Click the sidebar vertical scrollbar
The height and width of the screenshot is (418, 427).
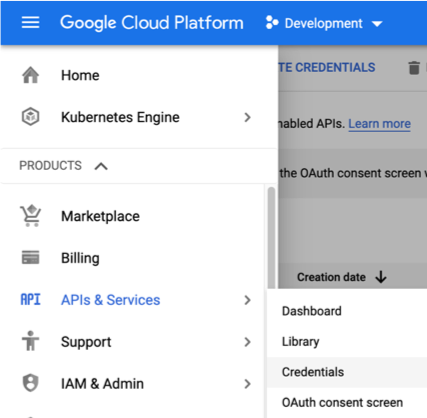tap(271, 237)
